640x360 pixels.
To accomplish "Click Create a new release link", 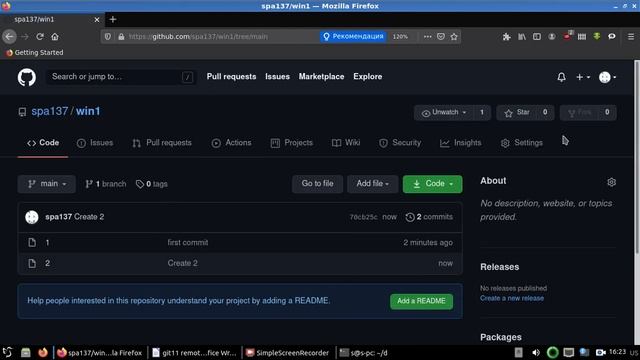I will coord(512,298).
